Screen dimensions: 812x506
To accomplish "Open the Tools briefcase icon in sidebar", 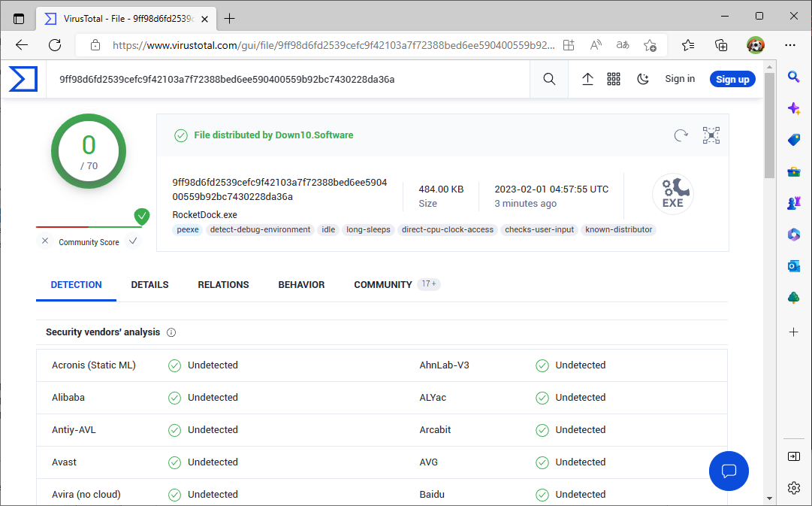I will pos(793,171).
